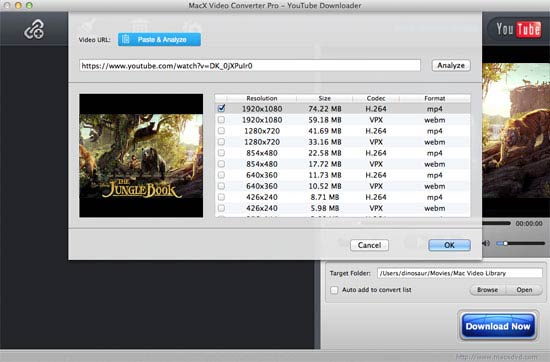Viewport: 550px width, 362px height.
Task: Confirm selection with OK button
Action: pos(449,245)
